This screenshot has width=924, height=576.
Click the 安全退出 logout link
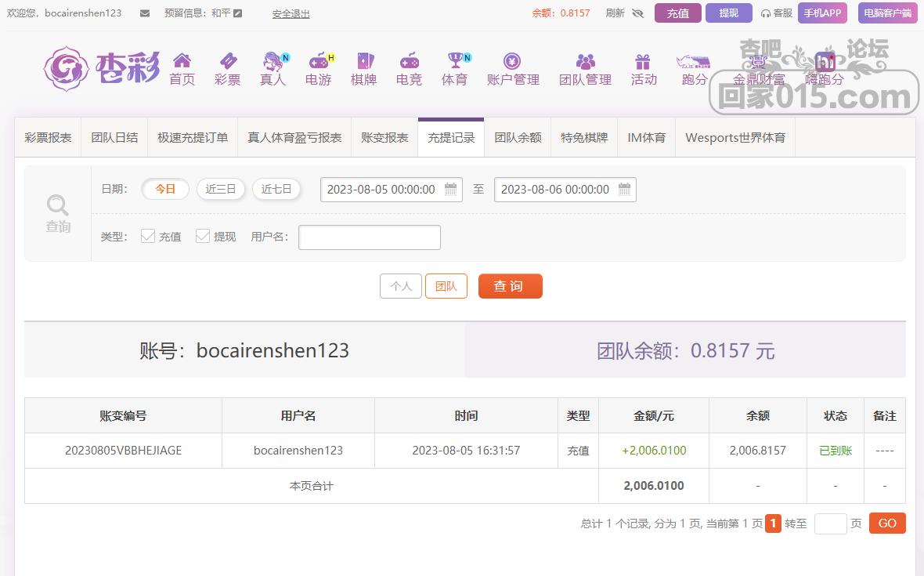click(291, 13)
